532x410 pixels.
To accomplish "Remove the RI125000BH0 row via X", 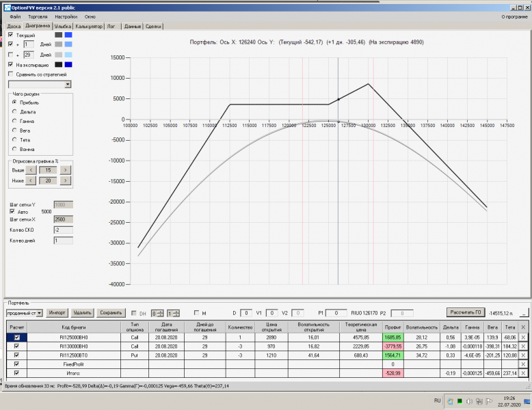I will pyautogui.click(x=523, y=338).
